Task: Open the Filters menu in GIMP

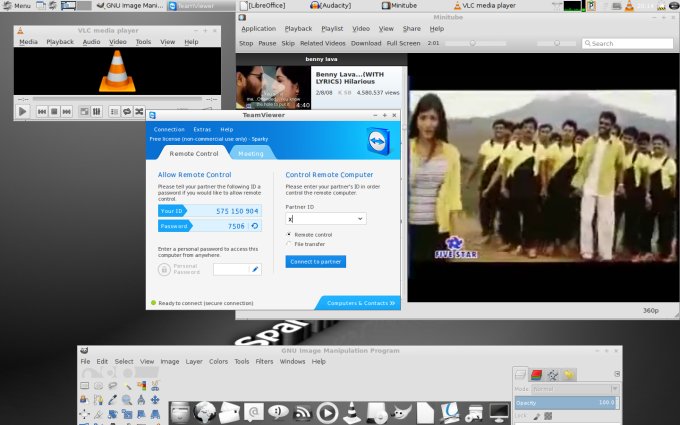Action: 264,361
